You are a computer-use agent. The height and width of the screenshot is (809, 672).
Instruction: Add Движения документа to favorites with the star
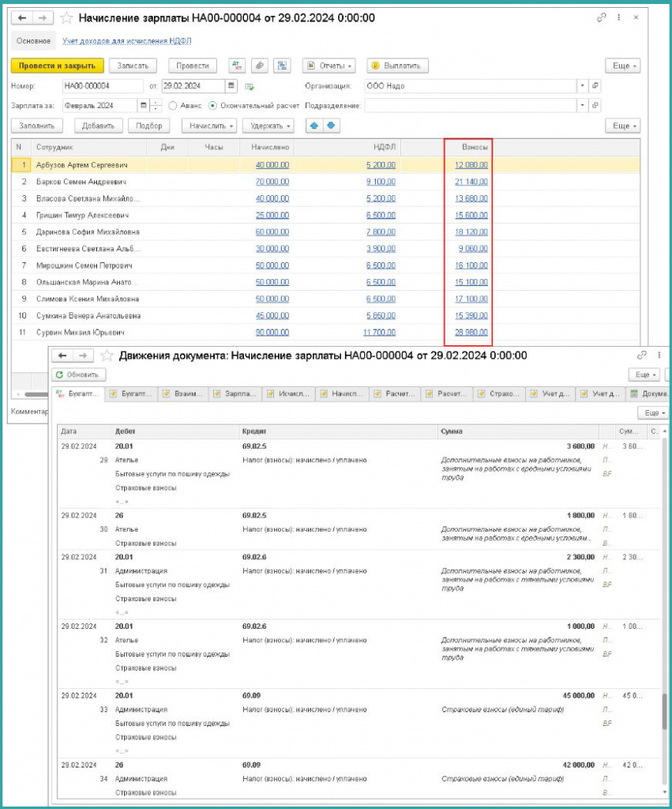[x=107, y=356]
